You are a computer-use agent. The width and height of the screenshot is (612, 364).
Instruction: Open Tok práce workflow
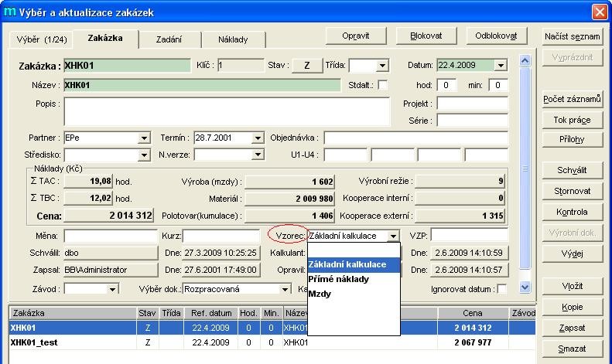coord(573,120)
